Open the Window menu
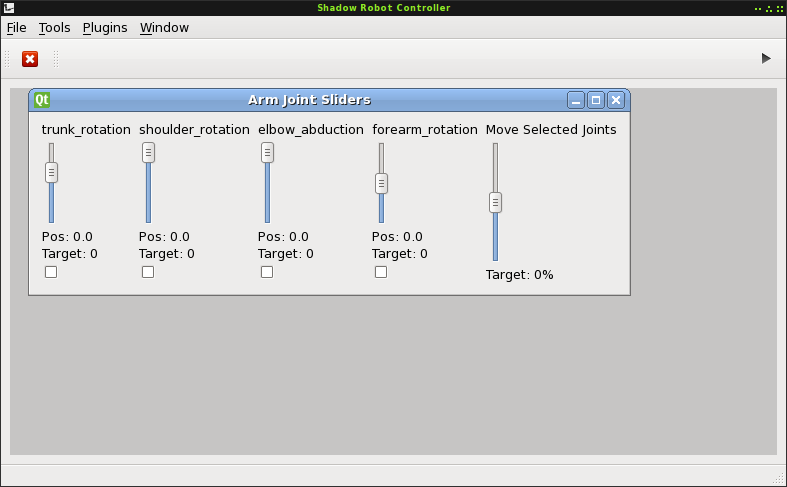The image size is (787, 487). pos(164,28)
